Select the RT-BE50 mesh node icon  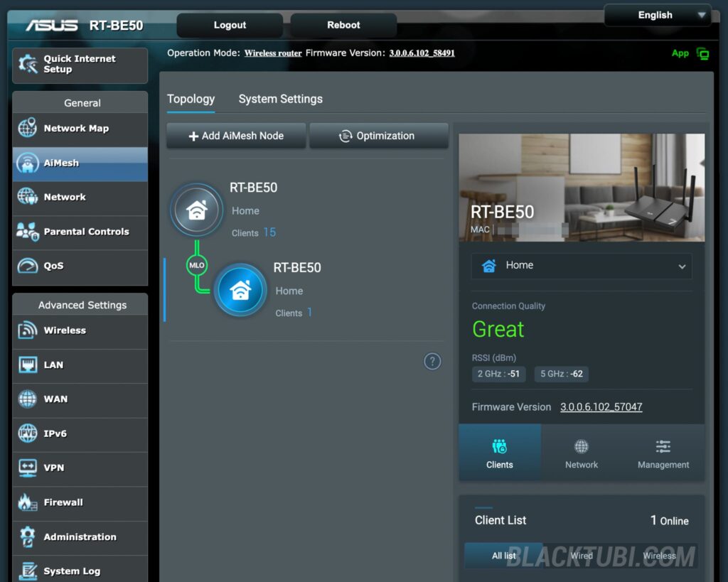click(240, 291)
